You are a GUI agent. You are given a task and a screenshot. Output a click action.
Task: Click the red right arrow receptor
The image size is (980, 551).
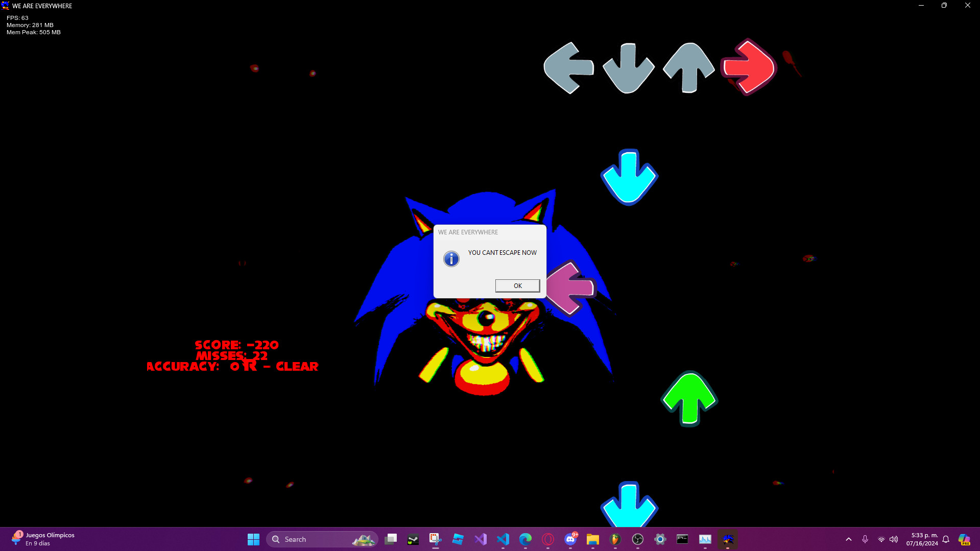[x=749, y=67]
